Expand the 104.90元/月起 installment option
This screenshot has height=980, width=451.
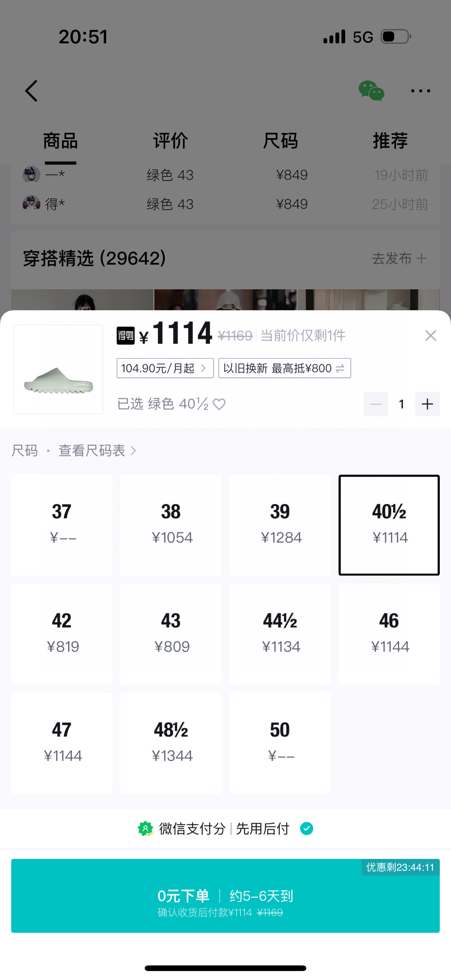tap(165, 368)
